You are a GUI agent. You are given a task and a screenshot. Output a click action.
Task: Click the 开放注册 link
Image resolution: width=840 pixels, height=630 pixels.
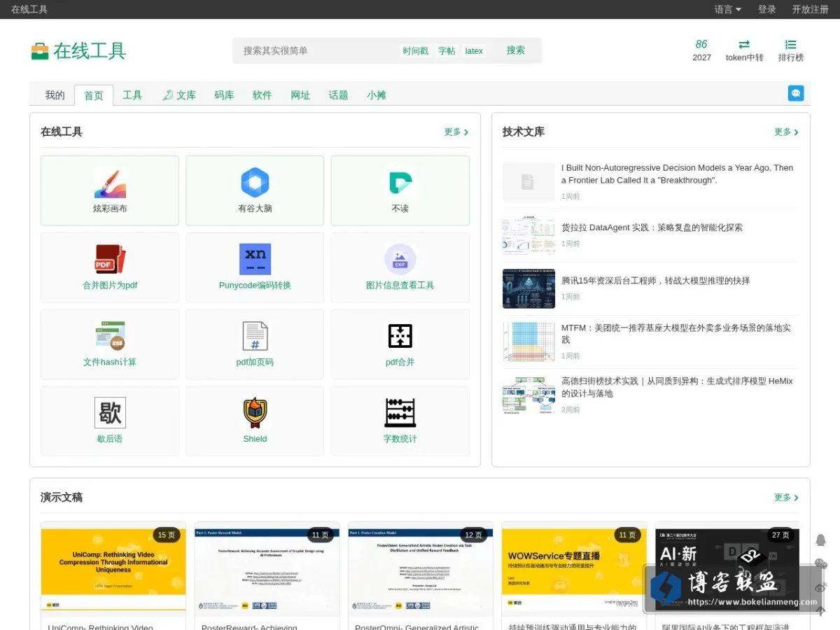[x=811, y=9]
